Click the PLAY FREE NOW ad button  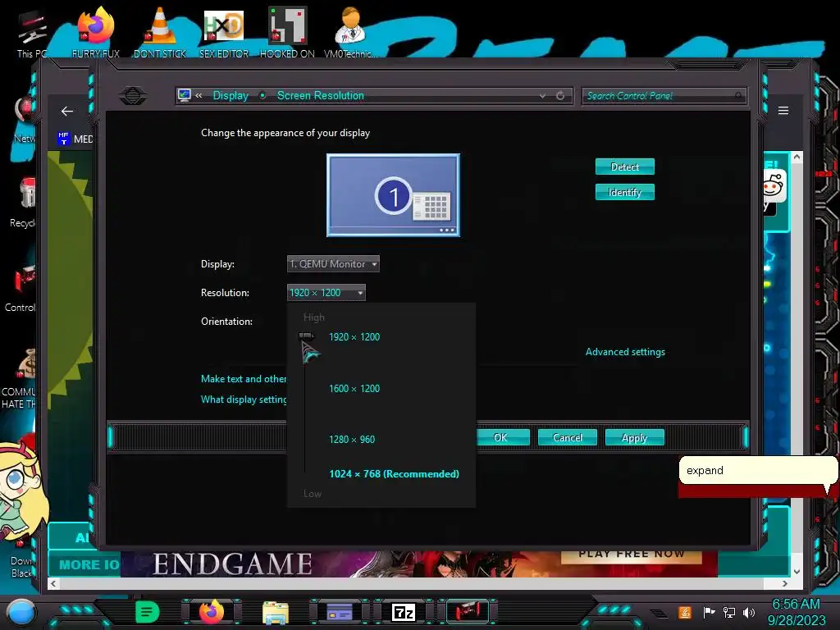click(631, 555)
